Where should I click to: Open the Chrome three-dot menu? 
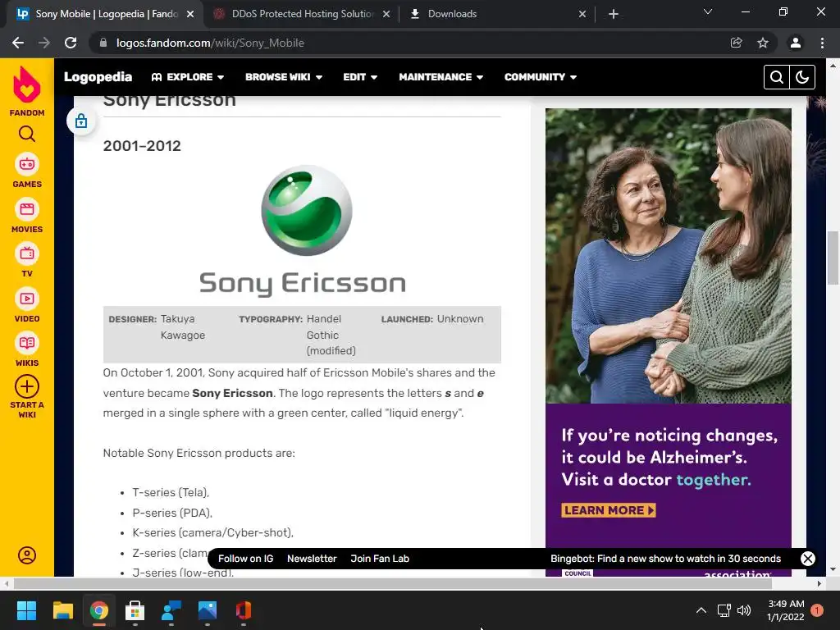click(x=822, y=43)
